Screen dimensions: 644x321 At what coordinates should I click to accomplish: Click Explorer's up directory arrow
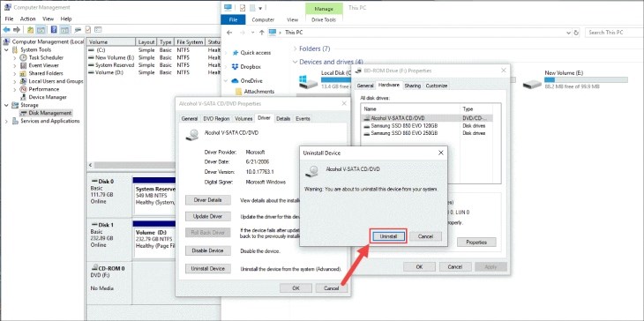(x=262, y=33)
